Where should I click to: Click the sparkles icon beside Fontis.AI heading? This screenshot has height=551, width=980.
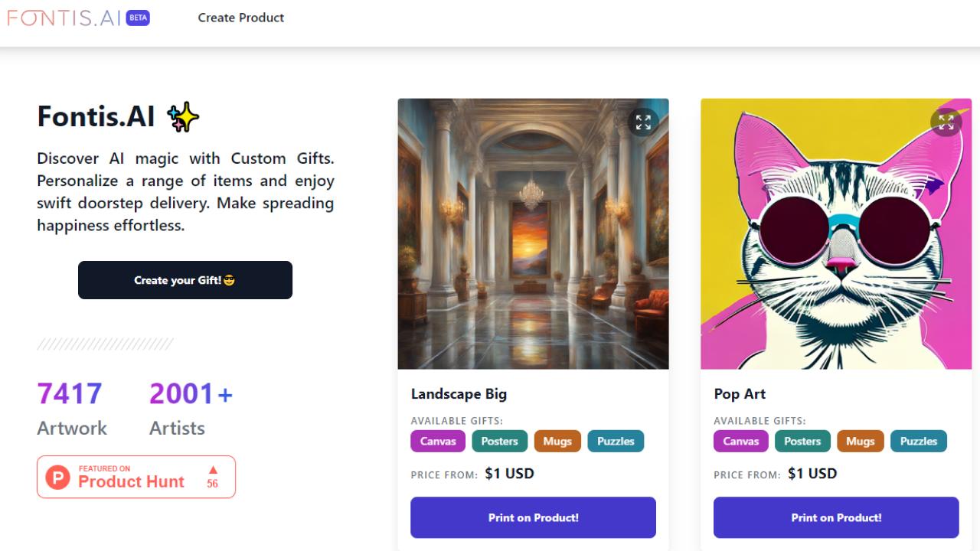tap(183, 117)
